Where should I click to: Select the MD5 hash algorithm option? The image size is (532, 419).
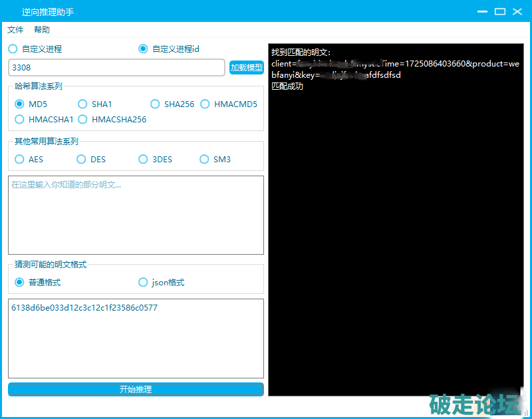tap(20, 104)
